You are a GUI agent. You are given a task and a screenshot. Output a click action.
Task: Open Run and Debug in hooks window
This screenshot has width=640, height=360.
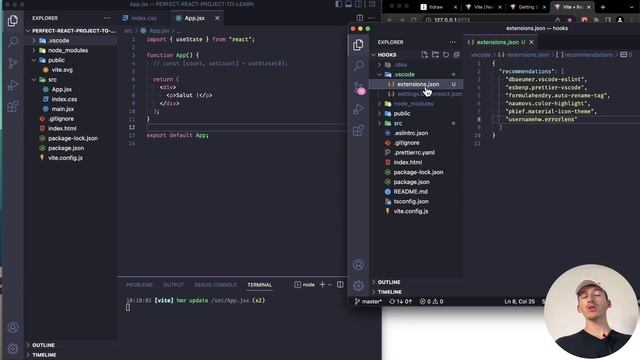coord(358,109)
